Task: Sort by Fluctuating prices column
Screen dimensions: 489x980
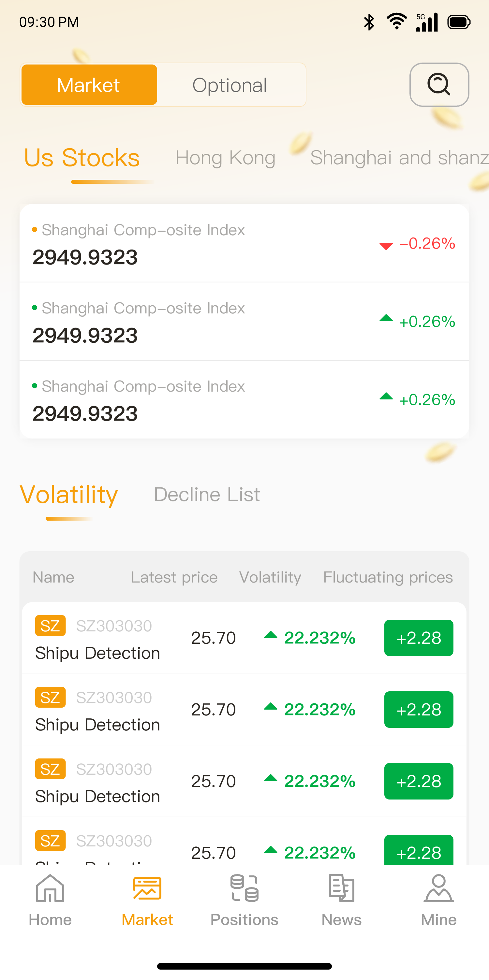Action: (388, 577)
